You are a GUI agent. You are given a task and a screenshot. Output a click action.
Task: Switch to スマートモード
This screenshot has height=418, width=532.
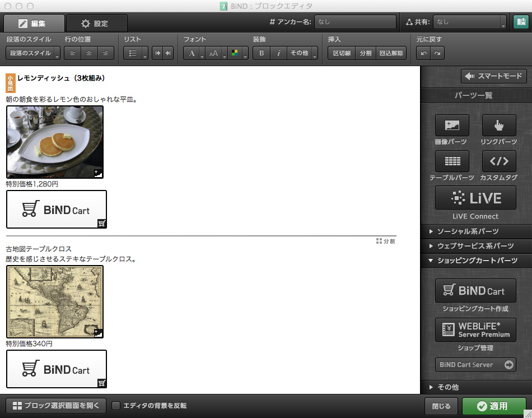pos(494,76)
